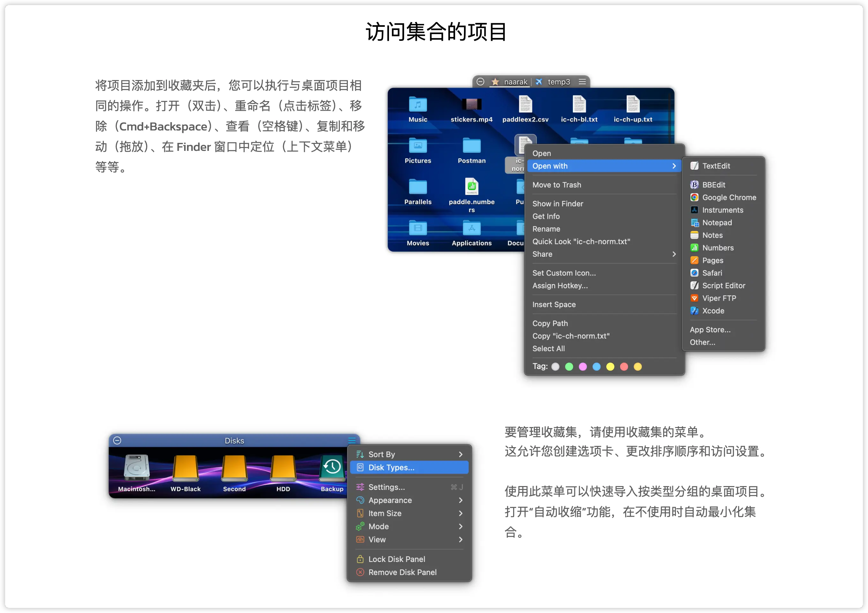Switch to the temp3 tab
This screenshot has width=868, height=613.
coord(558,82)
